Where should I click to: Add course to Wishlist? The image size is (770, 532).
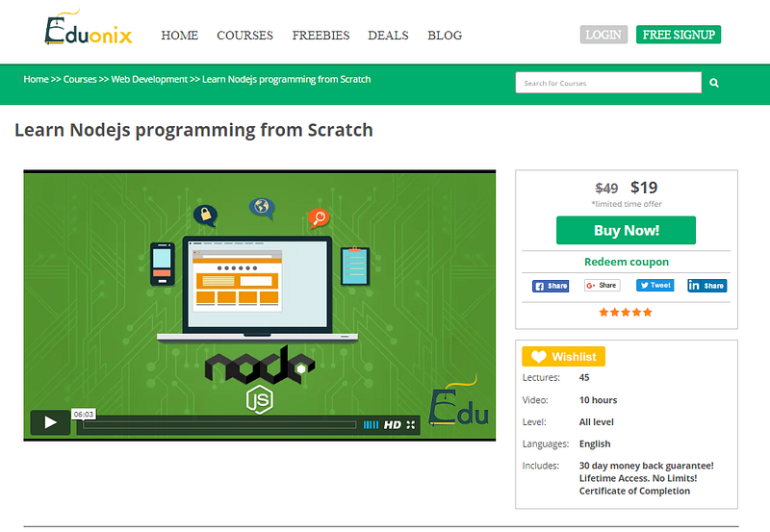click(563, 357)
